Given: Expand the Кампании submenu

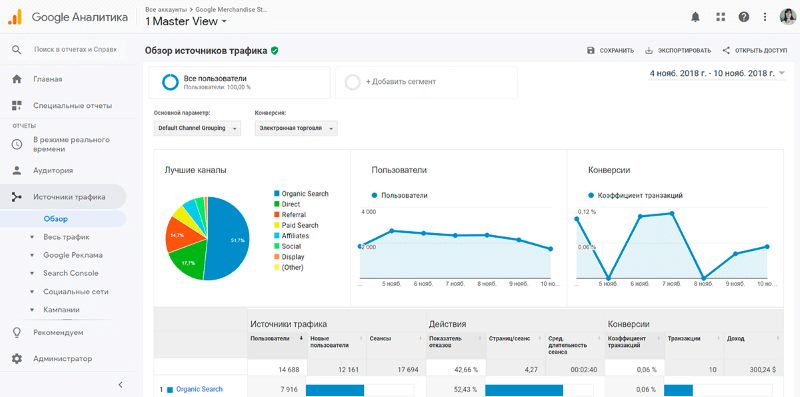Looking at the screenshot, I should click(x=32, y=310).
